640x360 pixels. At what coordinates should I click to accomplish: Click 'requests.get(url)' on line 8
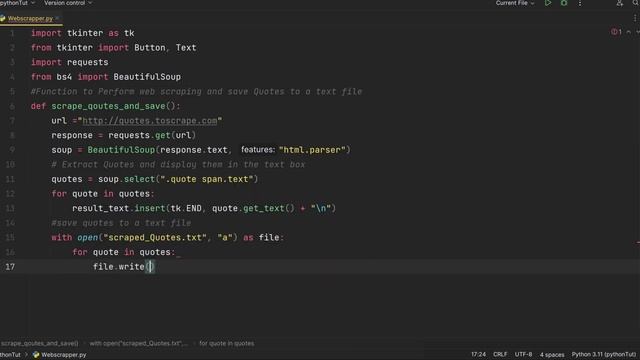[x=152, y=135]
